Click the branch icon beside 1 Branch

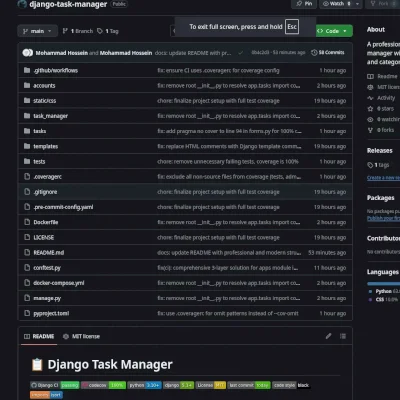coord(65,31)
